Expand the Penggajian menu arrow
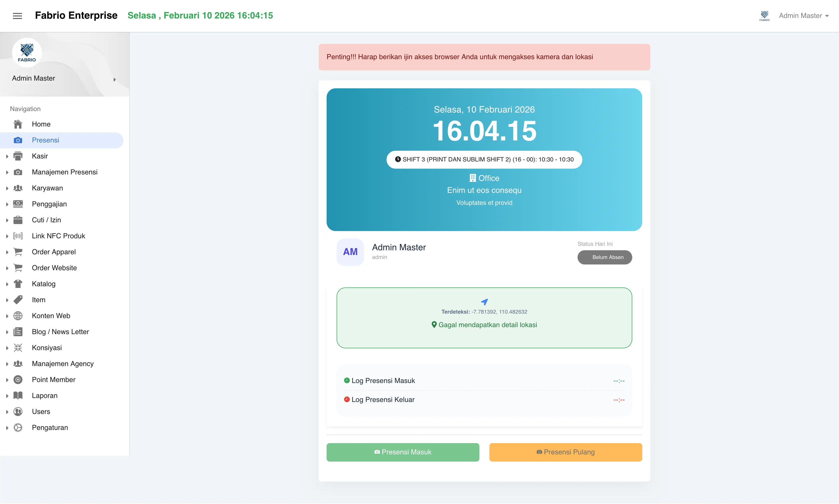The image size is (839, 504). (7, 204)
